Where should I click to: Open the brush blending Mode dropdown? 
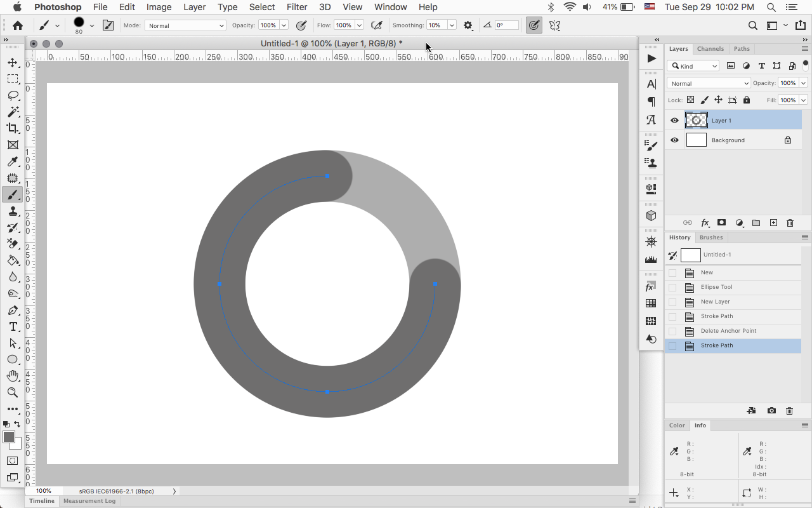tap(185, 25)
